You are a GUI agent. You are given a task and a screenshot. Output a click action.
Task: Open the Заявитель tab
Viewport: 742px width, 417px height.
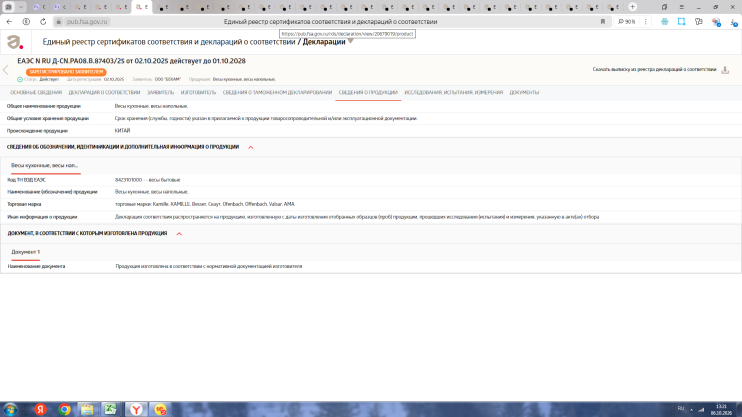point(160,93)
